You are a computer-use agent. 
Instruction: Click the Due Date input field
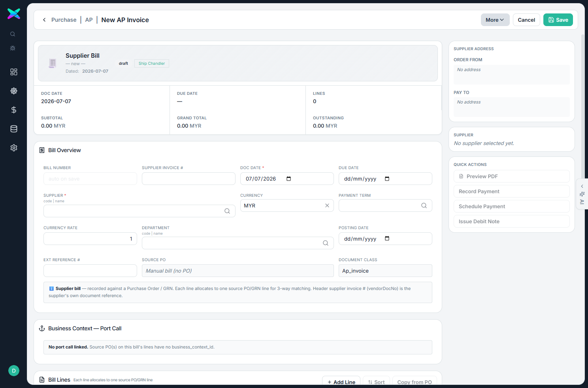(x=385, y=179)
